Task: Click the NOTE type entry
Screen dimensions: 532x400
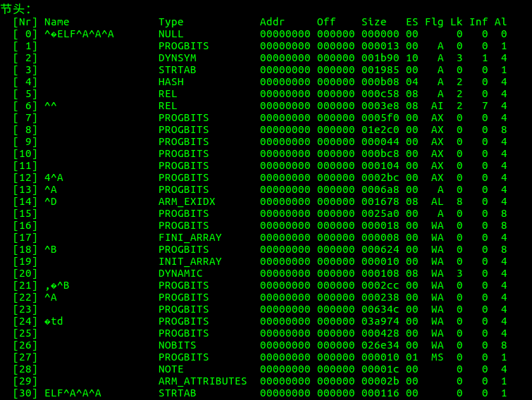Action: click(x=171, y=370)
